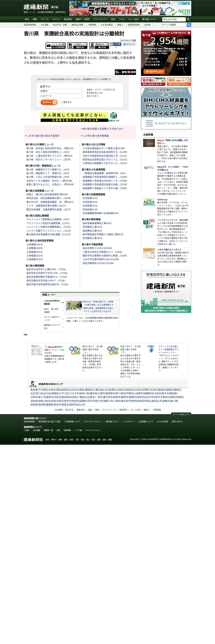Click the 新聞(宅配)のお申し込み banner
This screenshot has height=644, width=215.
pos(179,82)
